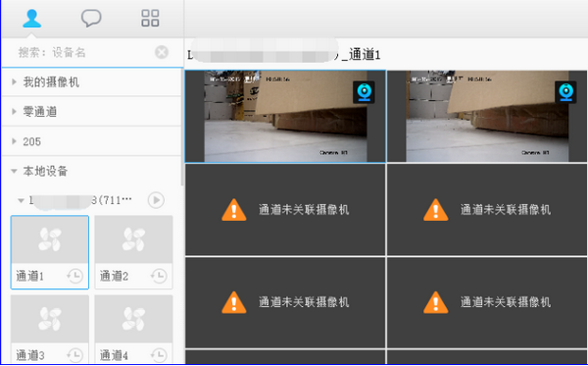Select the 通道3 thumbnail
Image resolution: width=588 pixels, height=366 pixels.
(50, 330)
